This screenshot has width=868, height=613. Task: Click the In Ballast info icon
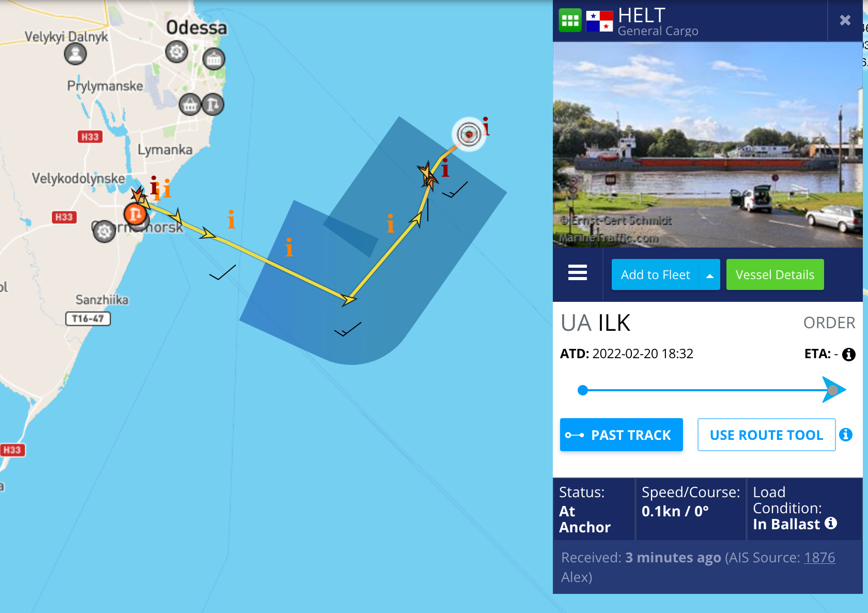[x=831, y=523]
